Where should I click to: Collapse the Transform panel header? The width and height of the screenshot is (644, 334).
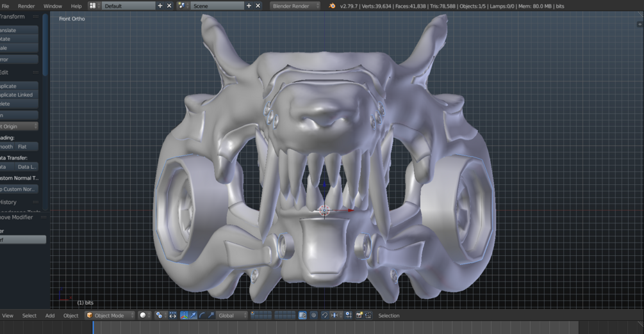[19, 17]
